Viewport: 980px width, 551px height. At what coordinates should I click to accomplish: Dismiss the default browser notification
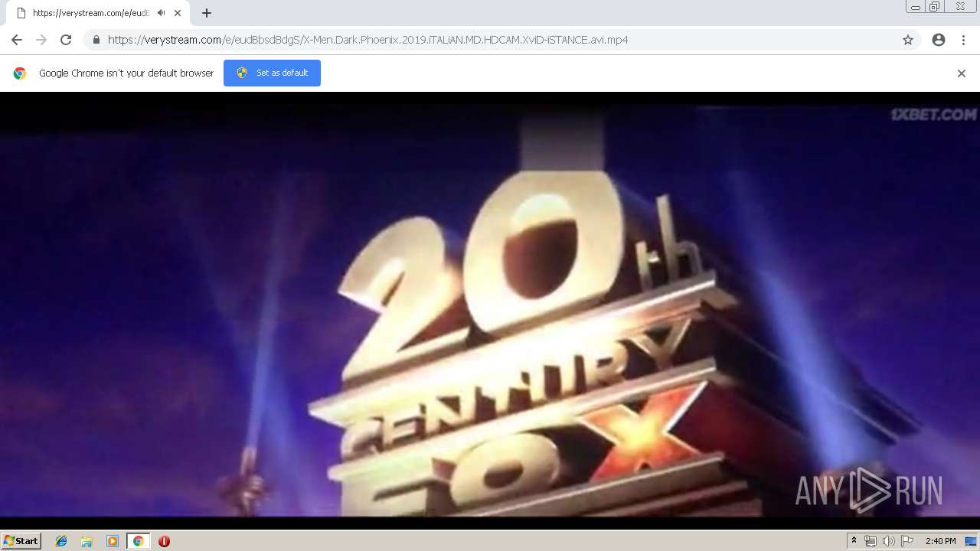pyautogui.click(x=962, y=73)
